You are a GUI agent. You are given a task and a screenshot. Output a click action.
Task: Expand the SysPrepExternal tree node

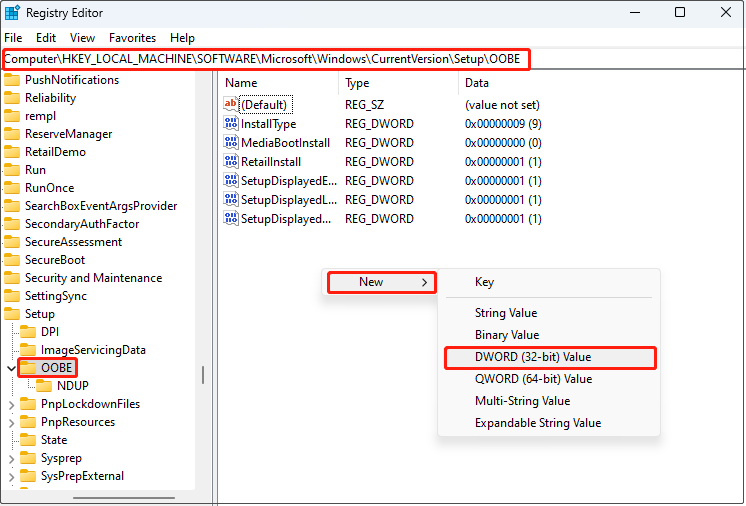pyautogui.click(x=11, y=477)
